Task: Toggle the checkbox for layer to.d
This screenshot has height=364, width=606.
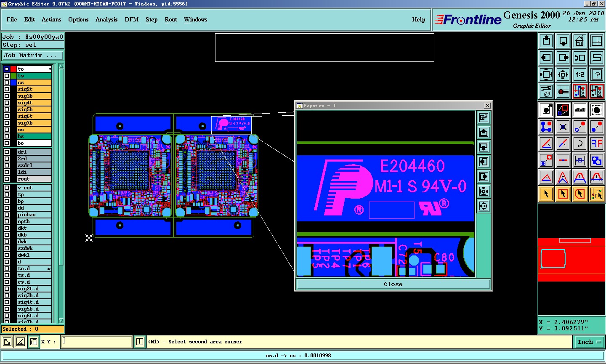Action: click(7, 268)
